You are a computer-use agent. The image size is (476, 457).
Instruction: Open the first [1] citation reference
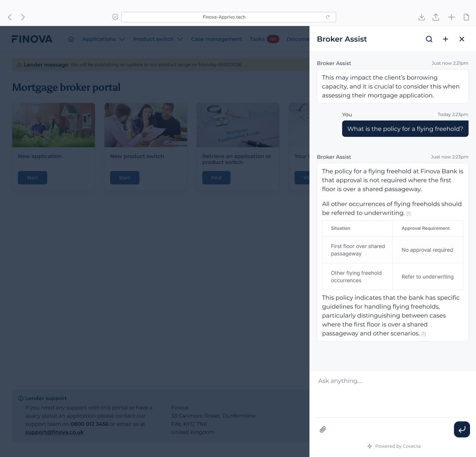408,213
